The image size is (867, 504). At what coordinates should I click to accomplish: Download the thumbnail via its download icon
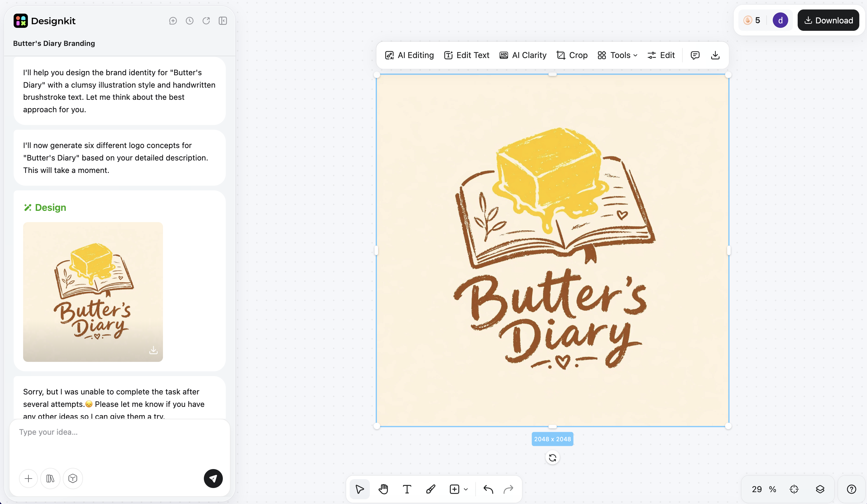pyautogui.click(x=153, y=350)
